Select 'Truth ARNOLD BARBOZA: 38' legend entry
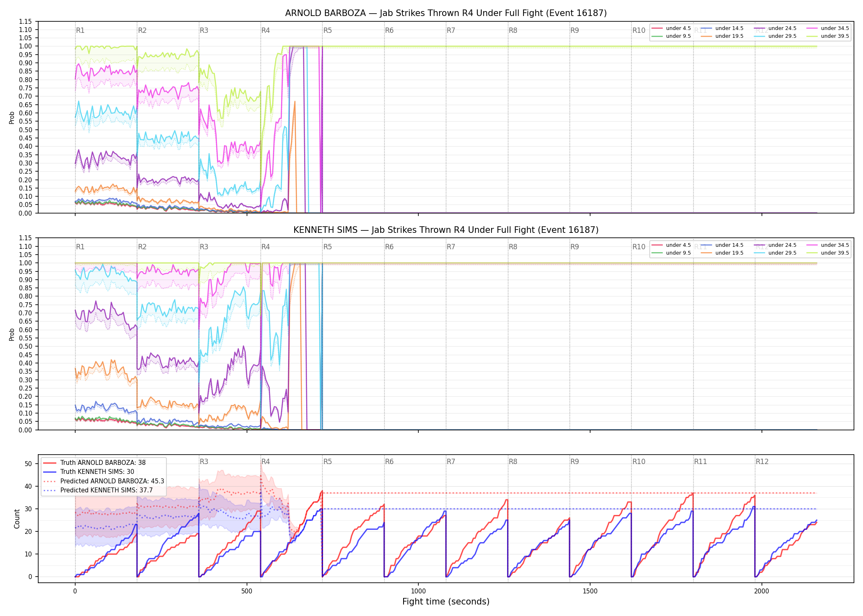The image size is (863, 616). click(x=103, y=462)
